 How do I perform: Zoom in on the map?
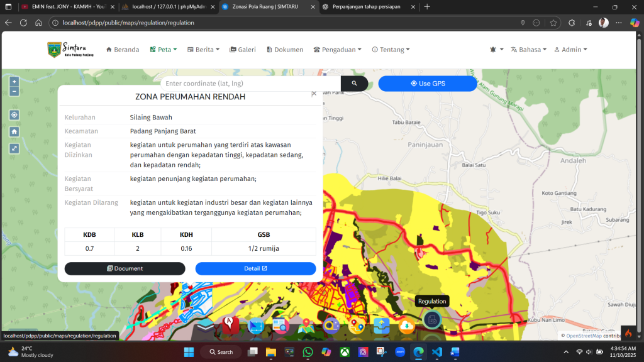pos(14,82)
